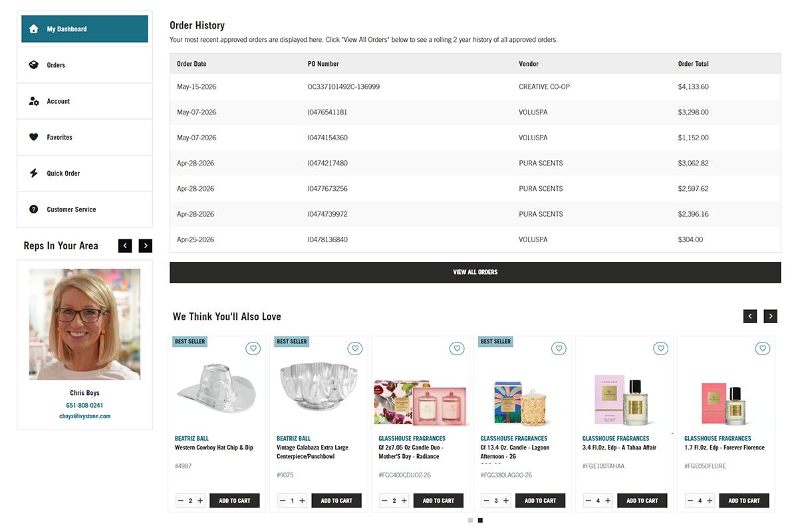Favorite the A Tahaa Affair Edp
798x532 pixels.
point(661,348)
